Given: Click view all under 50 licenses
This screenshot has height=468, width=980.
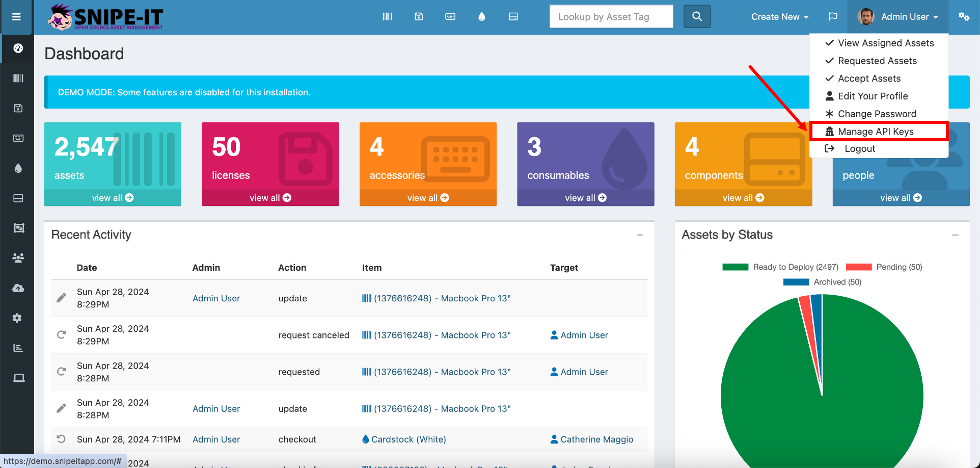Looking at the screenshot, I should pyautogui.click(x=270, y=197).
